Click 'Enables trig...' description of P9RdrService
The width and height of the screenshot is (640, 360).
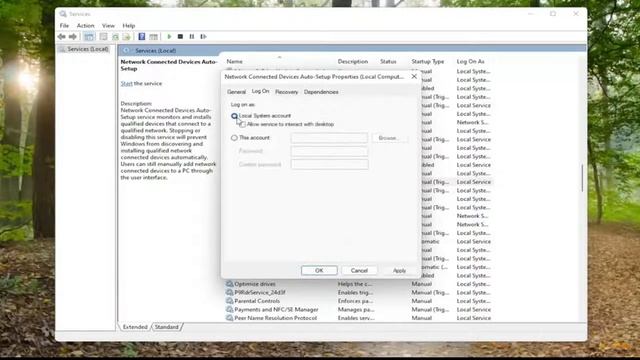355,293
